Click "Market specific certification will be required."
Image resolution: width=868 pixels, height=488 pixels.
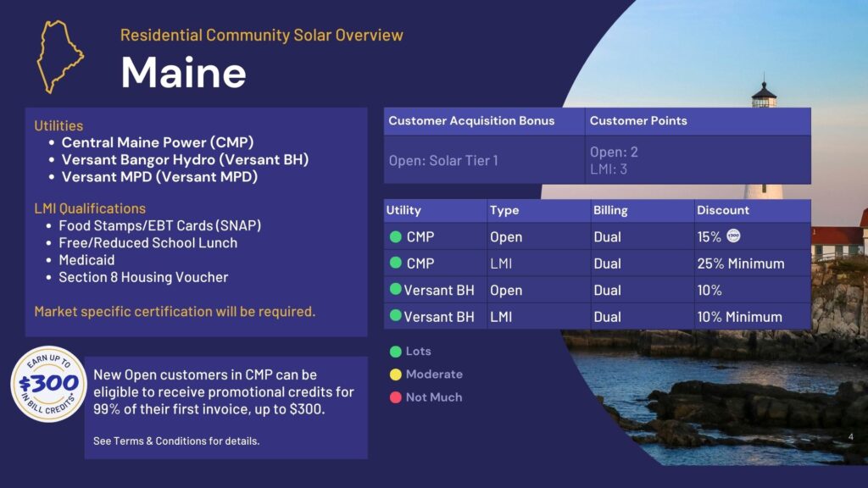pos(175,312)
